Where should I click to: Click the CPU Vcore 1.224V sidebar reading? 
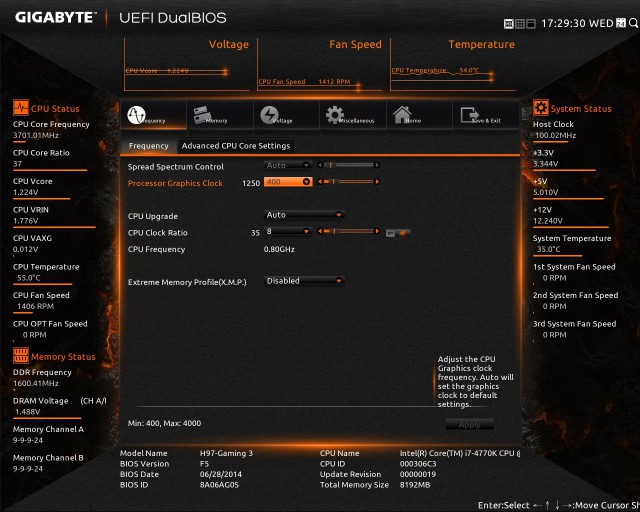(25, 192)
